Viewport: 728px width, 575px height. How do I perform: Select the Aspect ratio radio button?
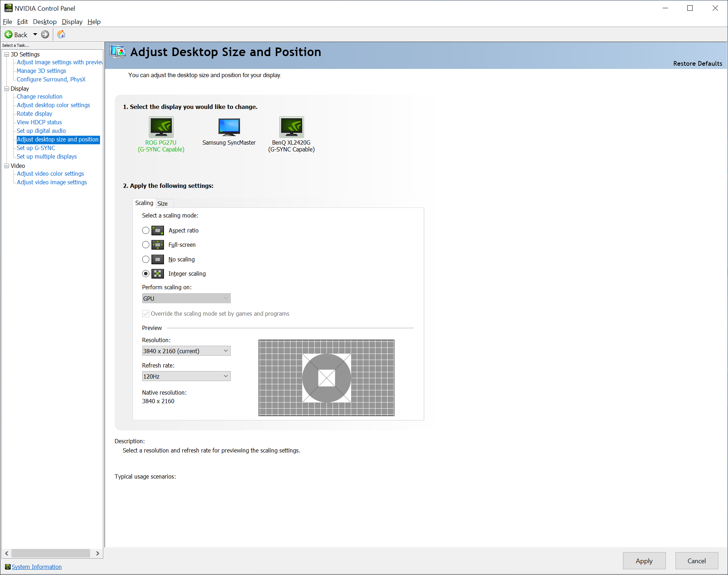coord(146,230)
